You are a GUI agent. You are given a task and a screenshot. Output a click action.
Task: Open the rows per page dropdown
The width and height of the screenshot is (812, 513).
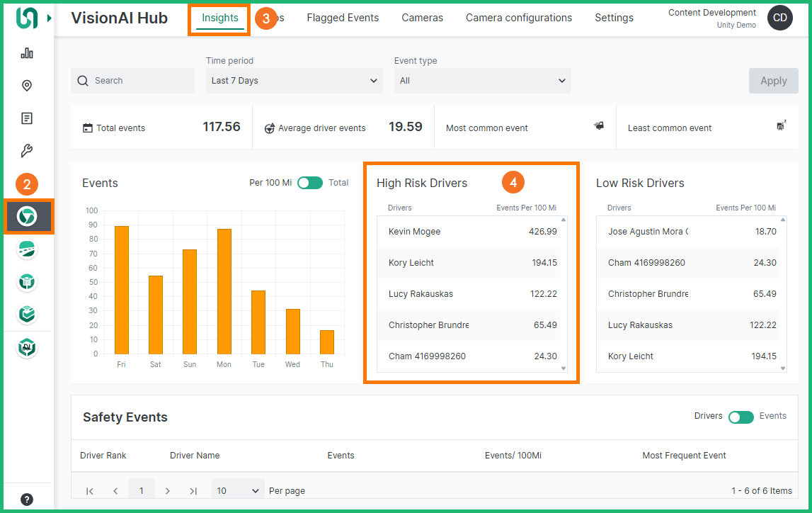238,490
